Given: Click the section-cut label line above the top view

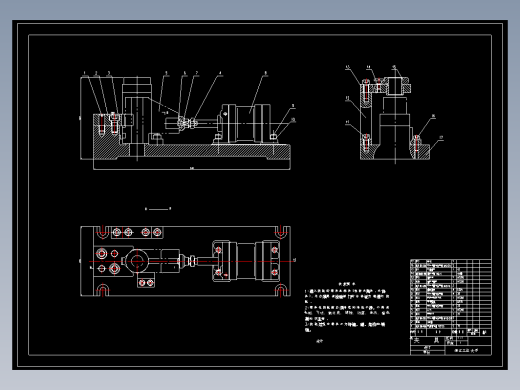Looking at the screenshot, I should click(x=158, y=209).
